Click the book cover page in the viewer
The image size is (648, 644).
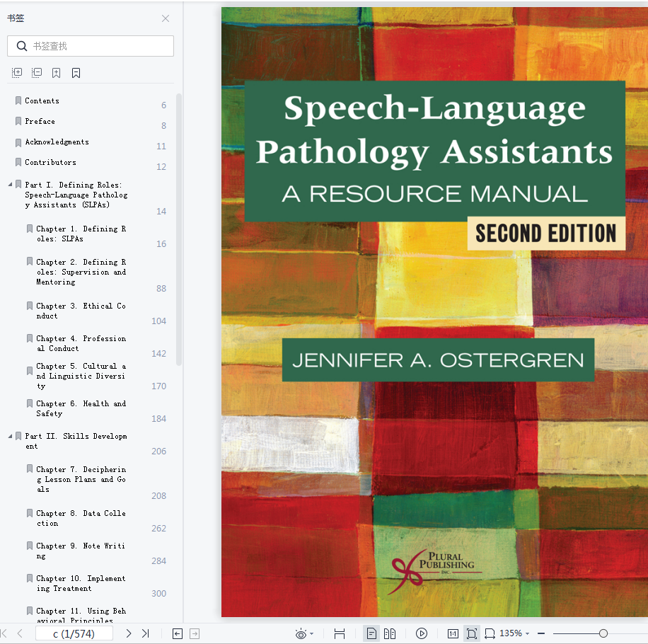click(434, 311)
